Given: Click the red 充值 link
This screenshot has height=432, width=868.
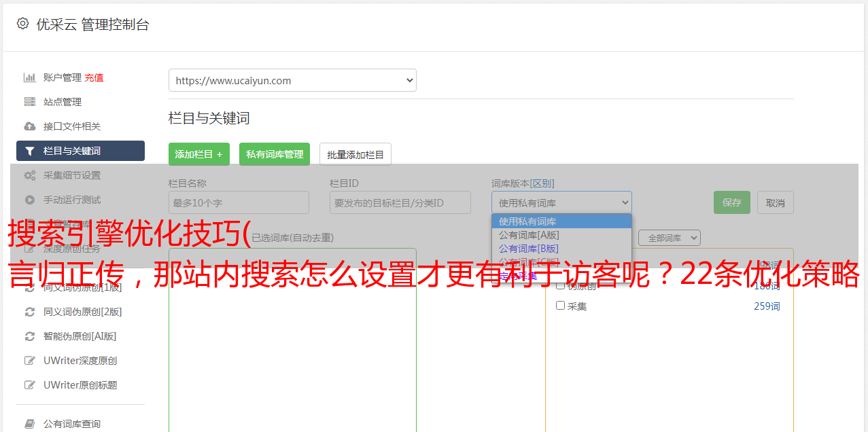Looking at the screenshot, I should point(94,77).
